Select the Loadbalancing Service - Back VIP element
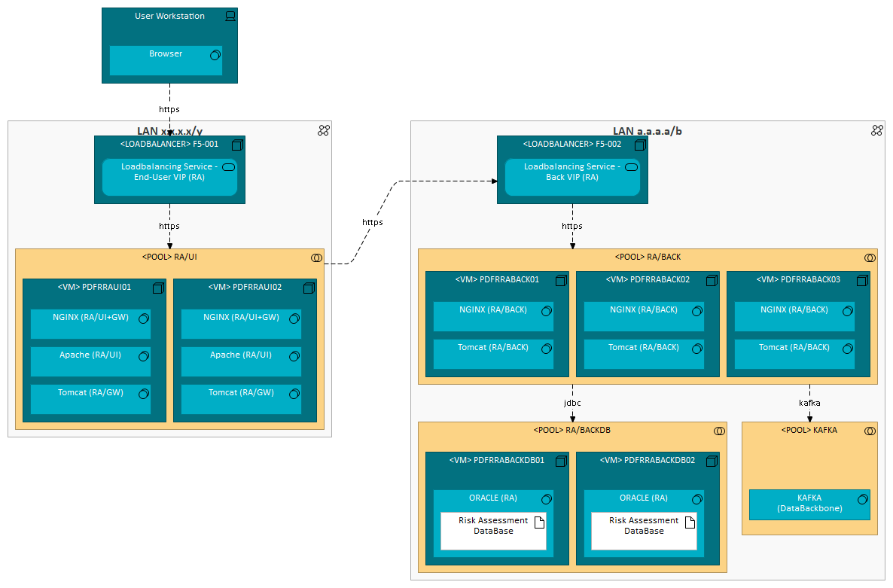This screenshot has width=893, height=588. pos(572,177)
